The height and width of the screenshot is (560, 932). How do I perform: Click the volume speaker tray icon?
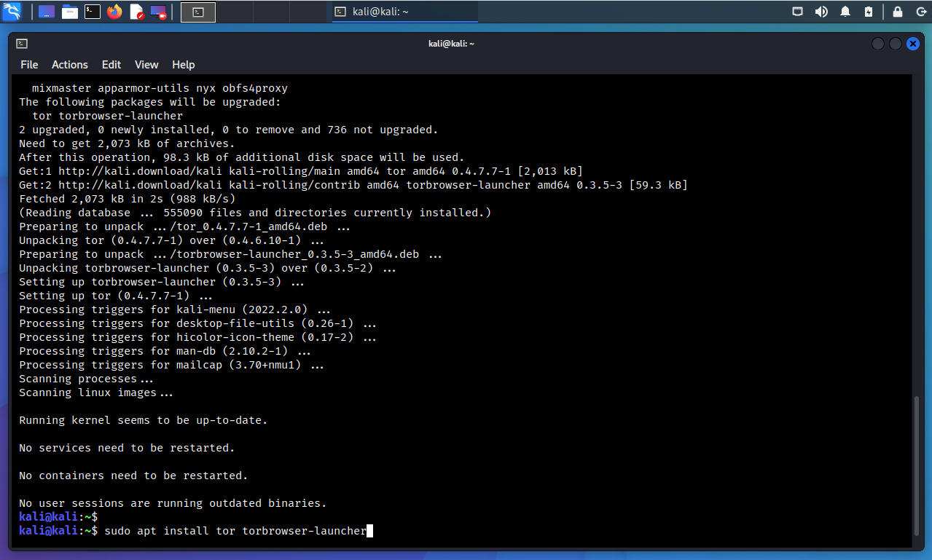[x=821, y=12]
